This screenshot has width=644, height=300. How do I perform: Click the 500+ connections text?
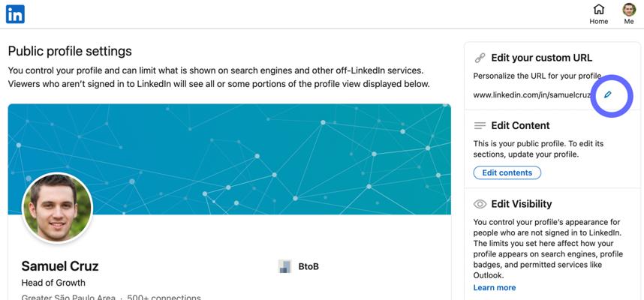[x=165, y=298]
